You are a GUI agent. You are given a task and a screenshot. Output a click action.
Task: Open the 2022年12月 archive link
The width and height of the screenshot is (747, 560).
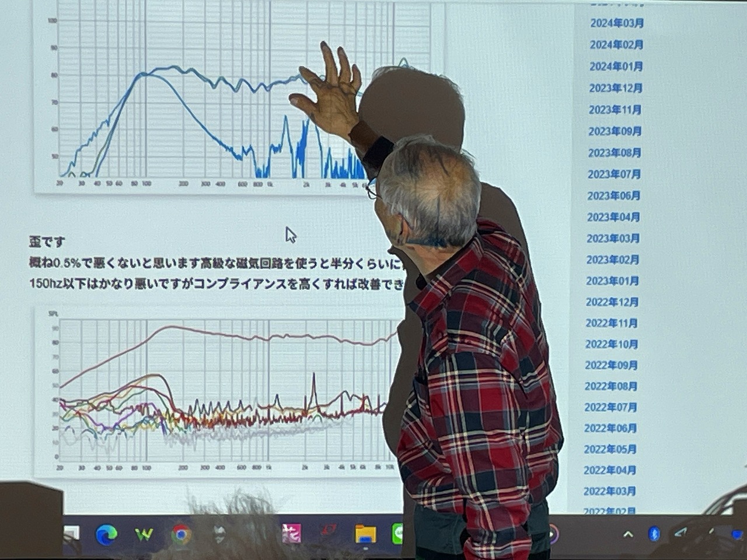612,302
